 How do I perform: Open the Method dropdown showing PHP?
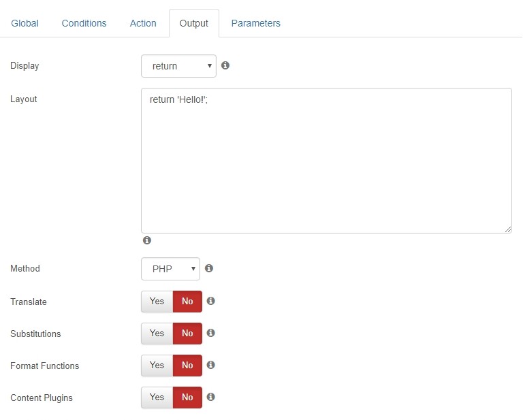(170, 269)
